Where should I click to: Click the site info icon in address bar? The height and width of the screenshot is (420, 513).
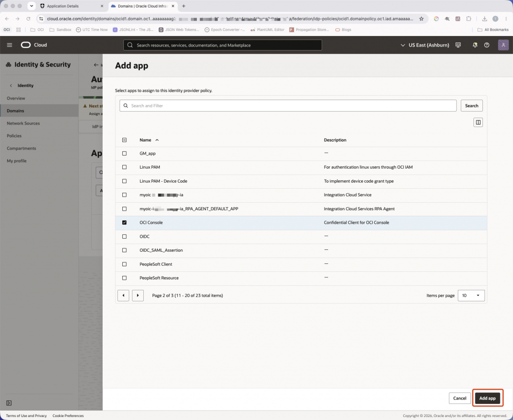click(41, 19)
